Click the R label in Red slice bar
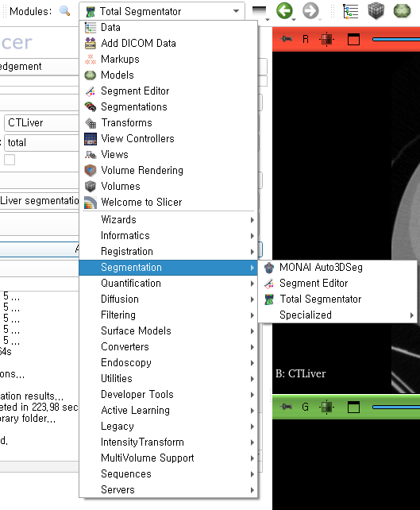The image size is (420, 510). (x=306, y=40)
